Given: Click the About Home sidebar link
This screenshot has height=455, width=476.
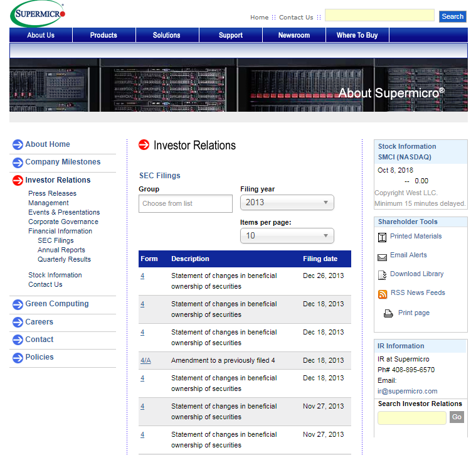Looking at the screenshot, I should click(48, 144).
